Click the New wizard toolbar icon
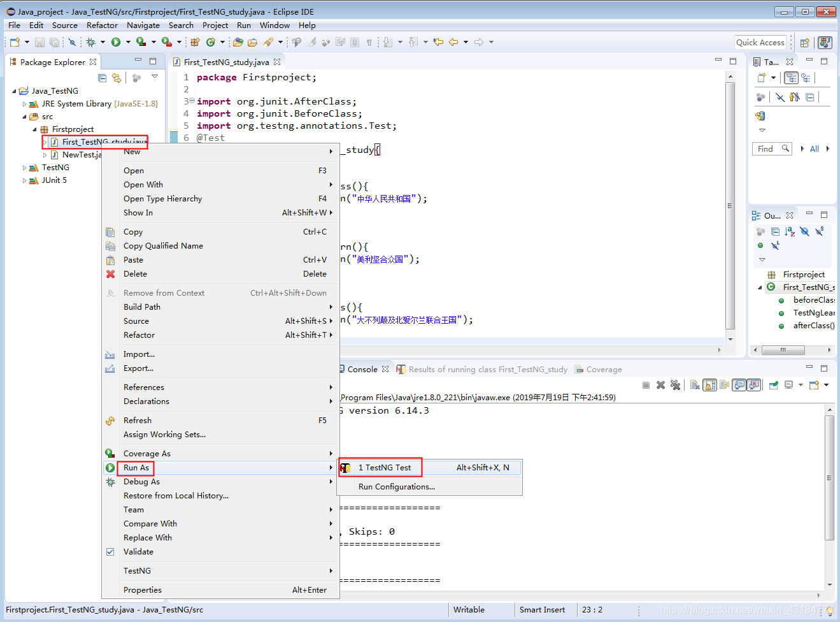 tap(15, 42)
